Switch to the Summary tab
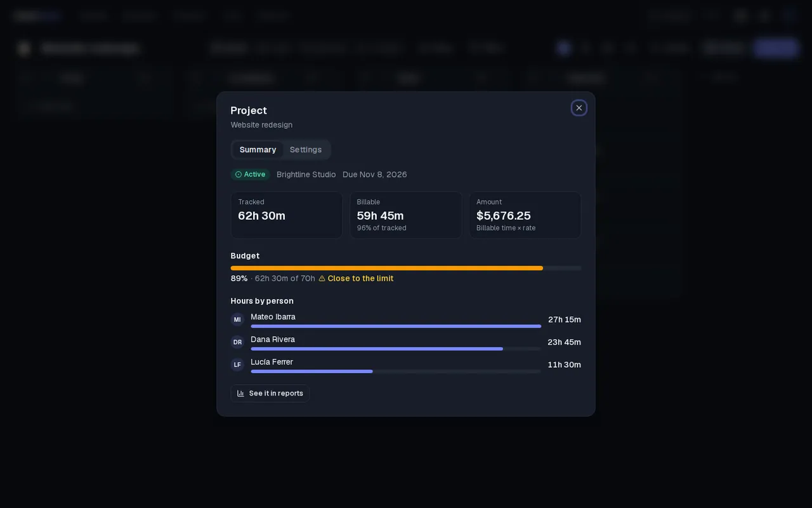 pyautogui.click(x=258, y=150)
